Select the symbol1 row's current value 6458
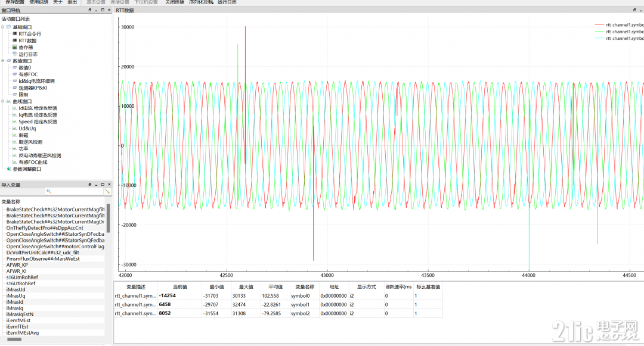 [x=180, y=304]
